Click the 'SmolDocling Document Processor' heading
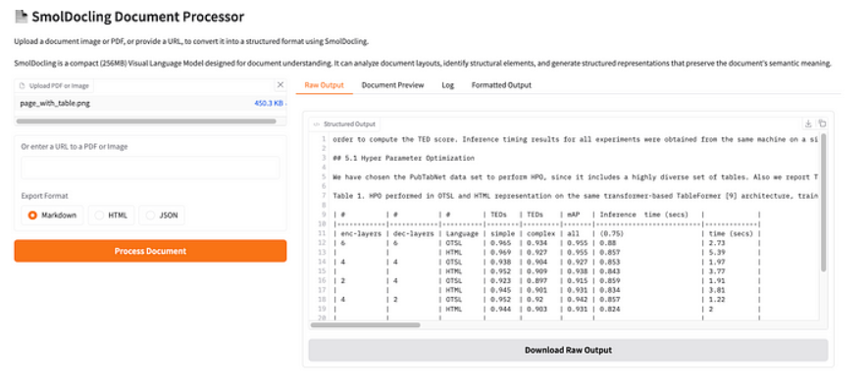The image size is (868, 388). point(138,17)
